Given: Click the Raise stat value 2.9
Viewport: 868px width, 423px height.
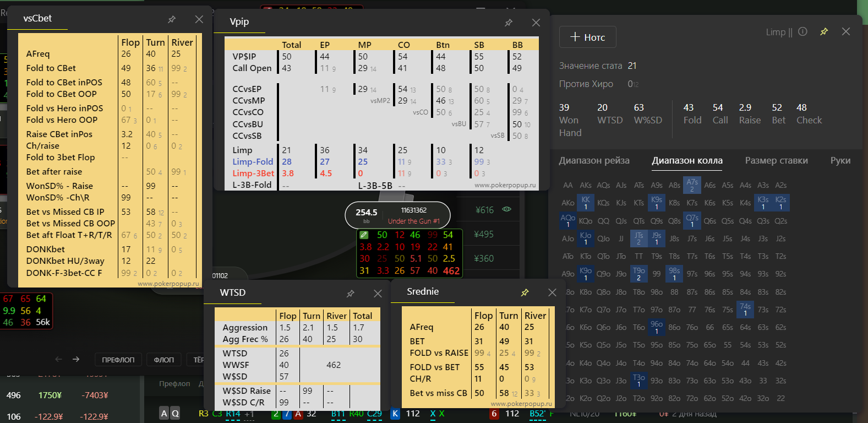Looking at the screenshot, I should 745,107.
